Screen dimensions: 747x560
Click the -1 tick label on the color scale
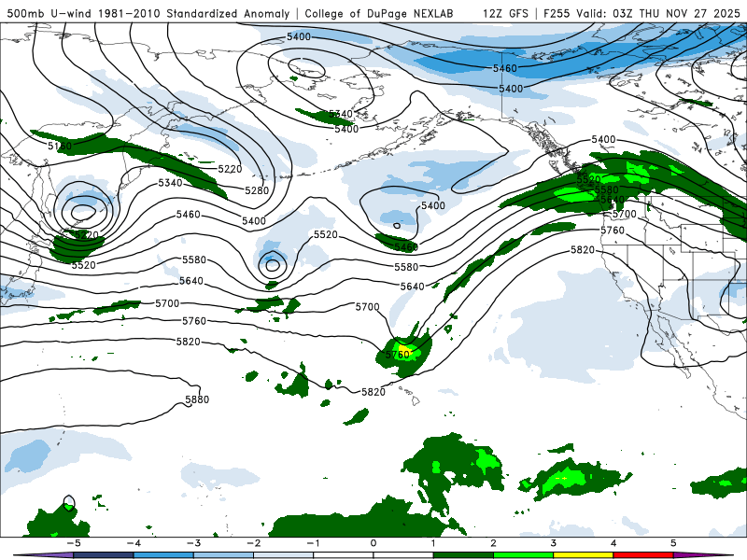click(x=313, y=543)
